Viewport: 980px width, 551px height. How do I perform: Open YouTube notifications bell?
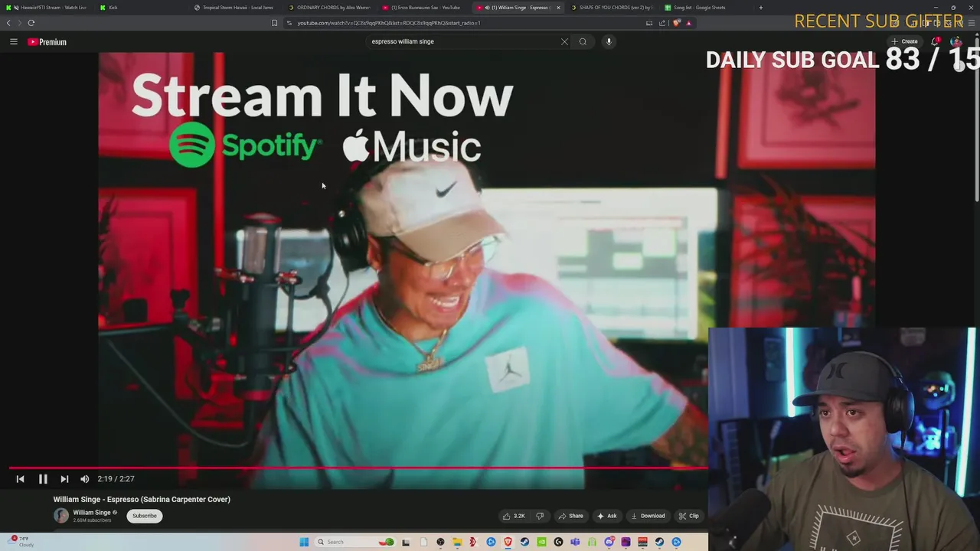(x=935, y=41)
